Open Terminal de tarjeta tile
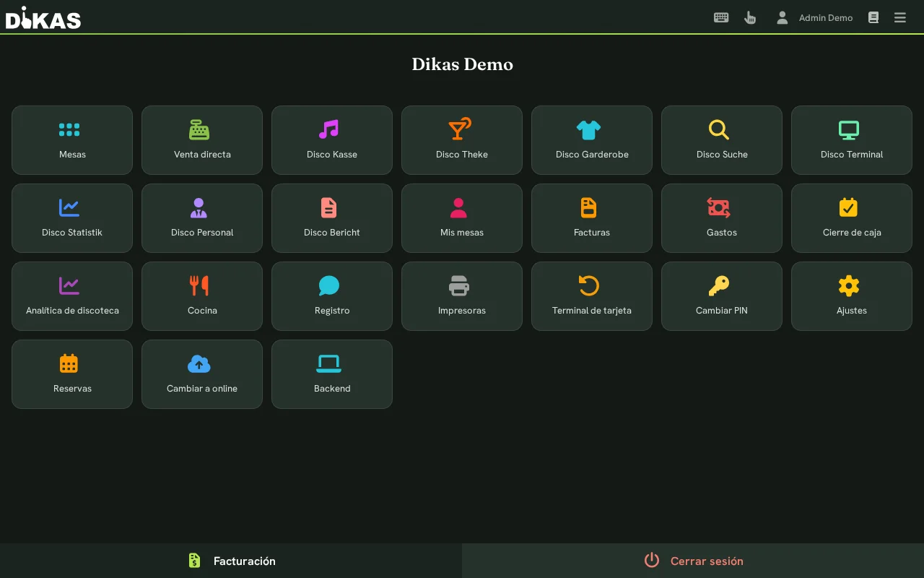924x578 pixels. point(592,296)
